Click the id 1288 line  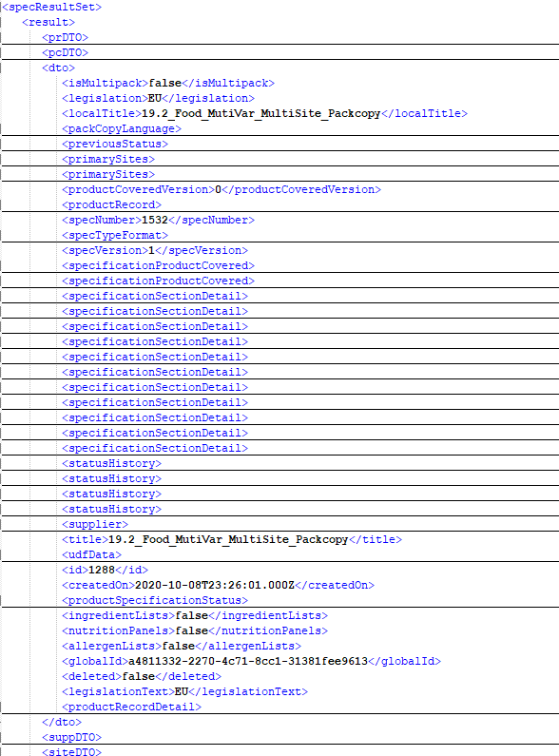106,570
